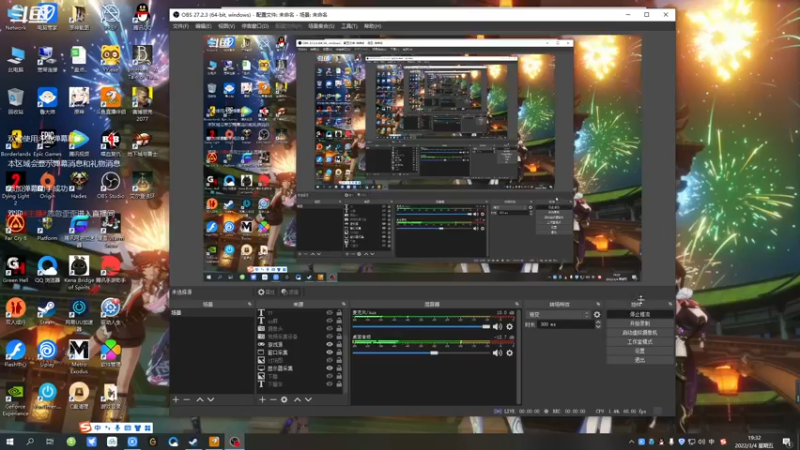Move the scene up in Scenes panel
The width and height of the screenshot is (800, 450).
[x=199, y=399]
